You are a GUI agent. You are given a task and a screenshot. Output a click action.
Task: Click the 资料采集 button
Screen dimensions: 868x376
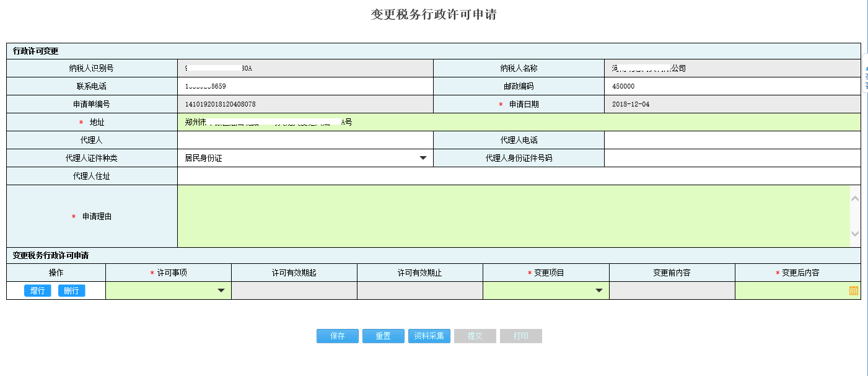[429, 336]
